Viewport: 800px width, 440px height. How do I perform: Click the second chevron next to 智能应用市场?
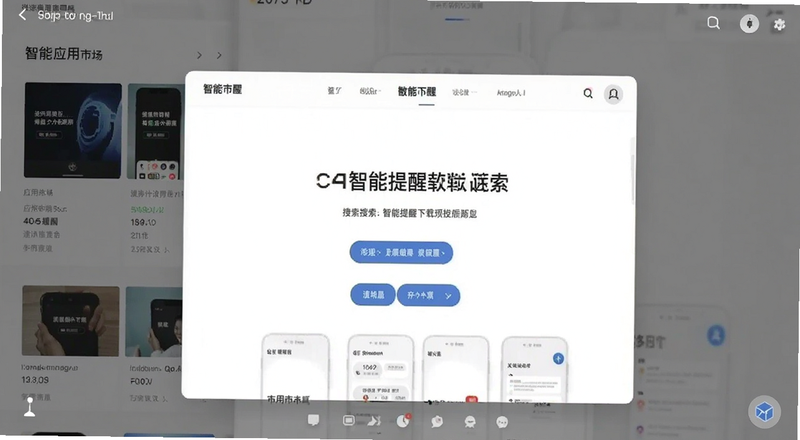point(219,55)
